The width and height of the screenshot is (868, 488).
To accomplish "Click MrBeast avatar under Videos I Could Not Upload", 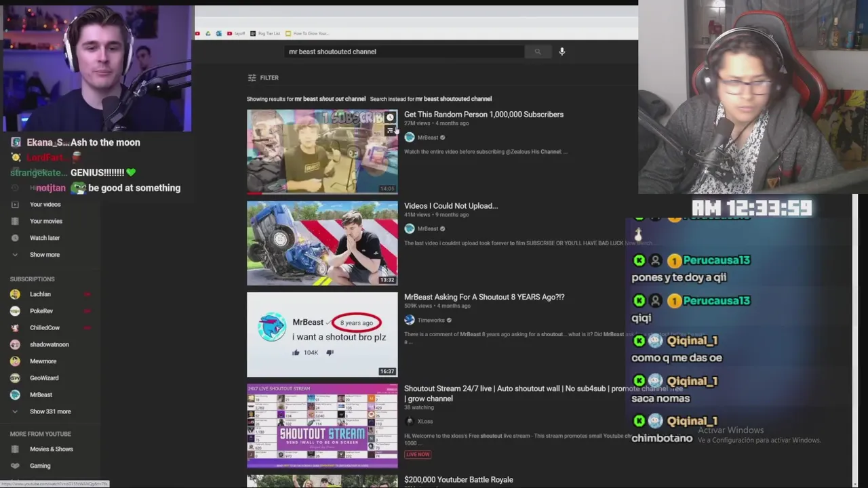I will point(409,228).
